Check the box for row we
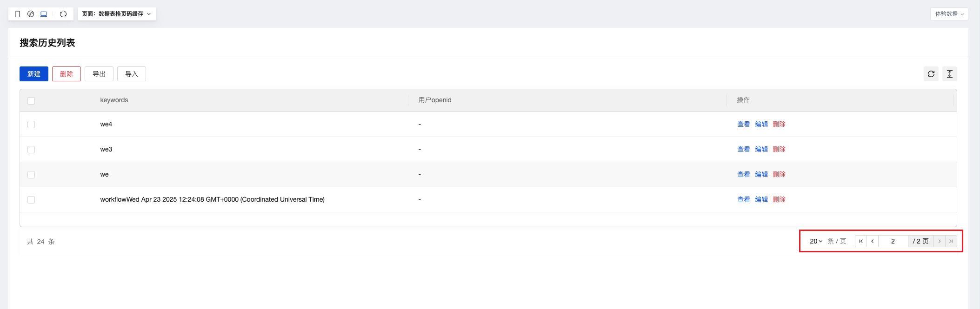 (x=31, y=175)
